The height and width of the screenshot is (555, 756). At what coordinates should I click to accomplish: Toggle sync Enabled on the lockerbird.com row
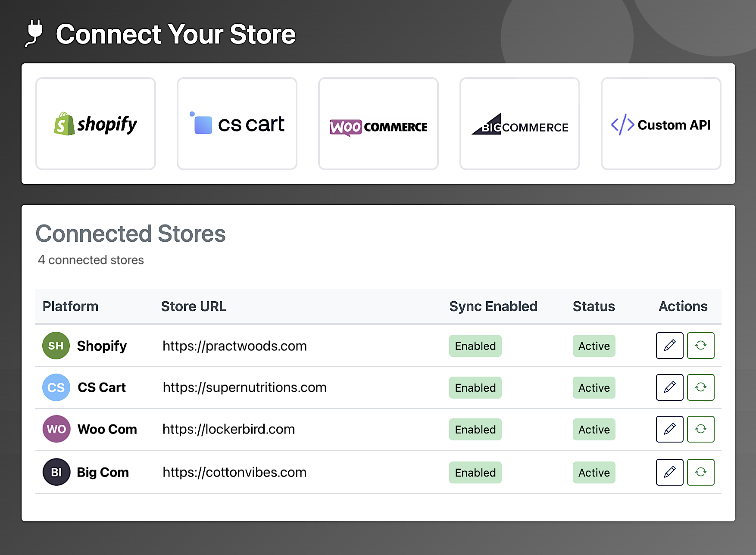click(475, 429)
